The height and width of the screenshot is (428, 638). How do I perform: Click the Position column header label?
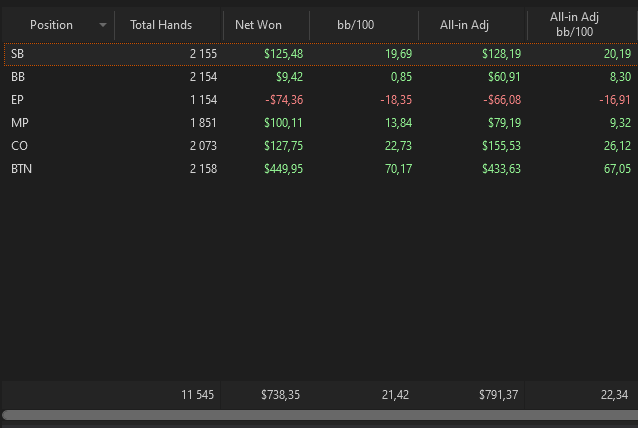pos(51,25)
